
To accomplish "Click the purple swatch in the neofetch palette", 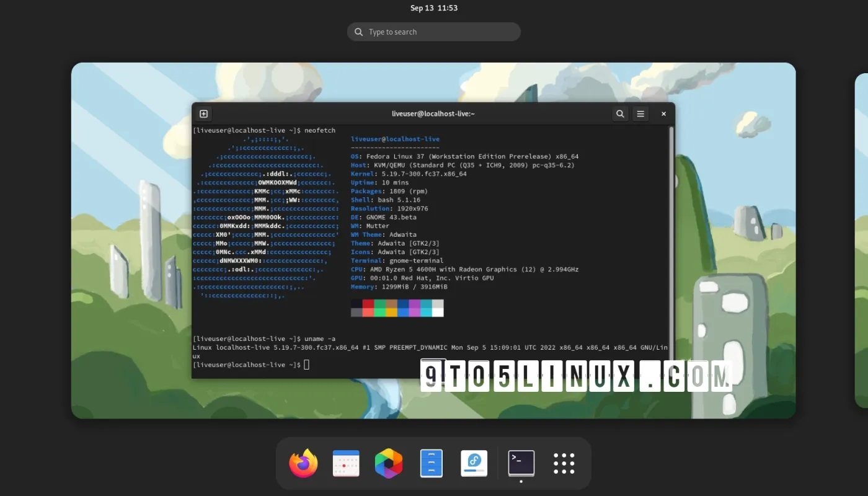I will 414,304.
